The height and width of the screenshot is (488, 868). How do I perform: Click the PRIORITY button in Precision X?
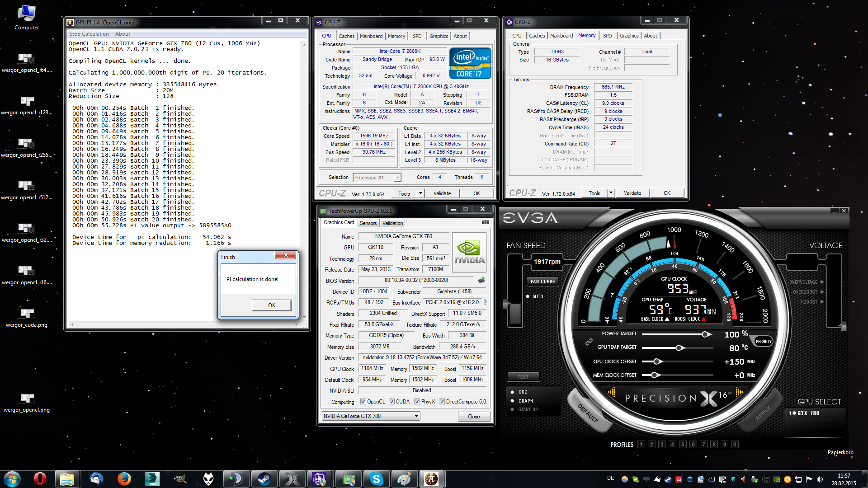tap(763, 342)
